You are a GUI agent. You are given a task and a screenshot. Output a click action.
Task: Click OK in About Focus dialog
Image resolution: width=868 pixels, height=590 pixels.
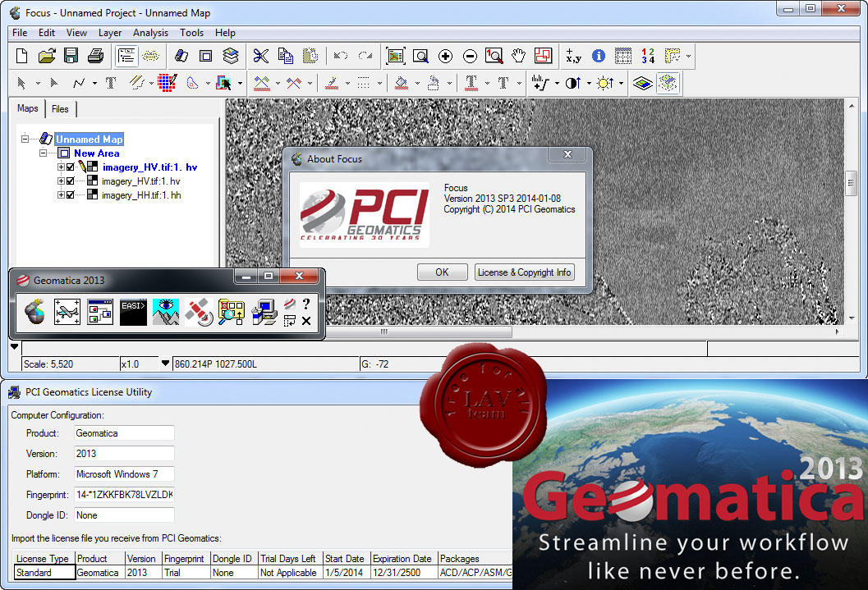442,272
